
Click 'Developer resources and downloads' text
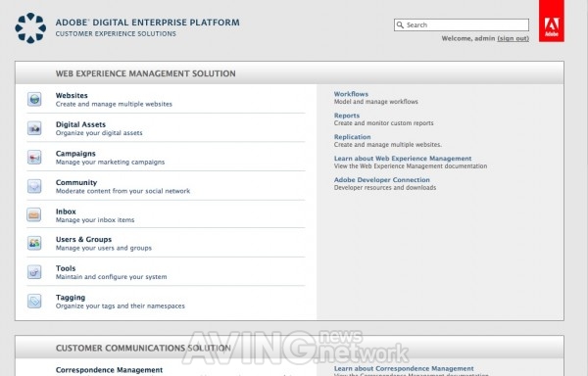click(x=385, y=188)
